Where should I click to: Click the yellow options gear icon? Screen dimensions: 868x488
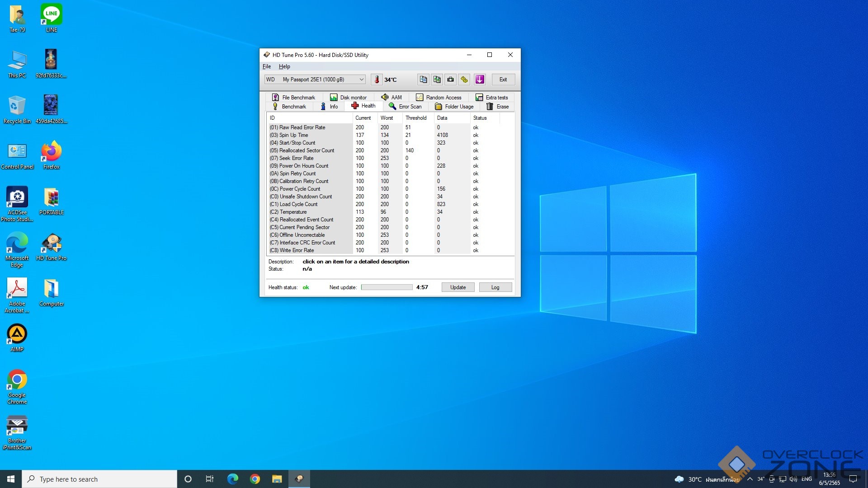[464, 80]
